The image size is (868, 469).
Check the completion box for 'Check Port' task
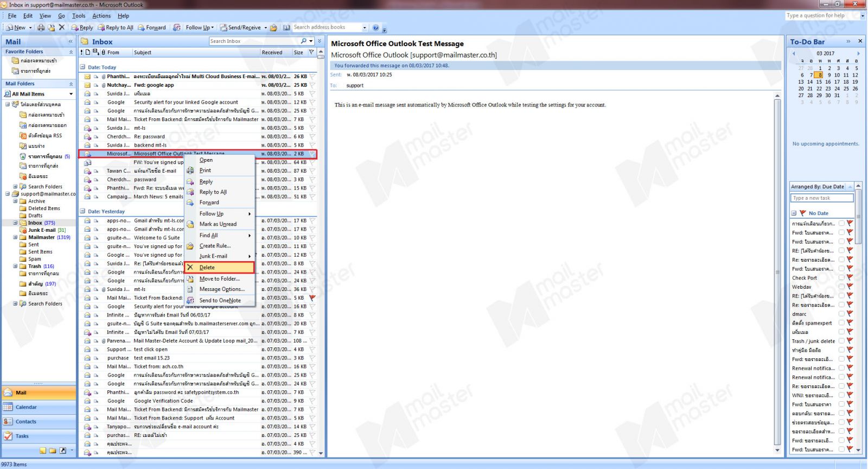coord(841,278)
